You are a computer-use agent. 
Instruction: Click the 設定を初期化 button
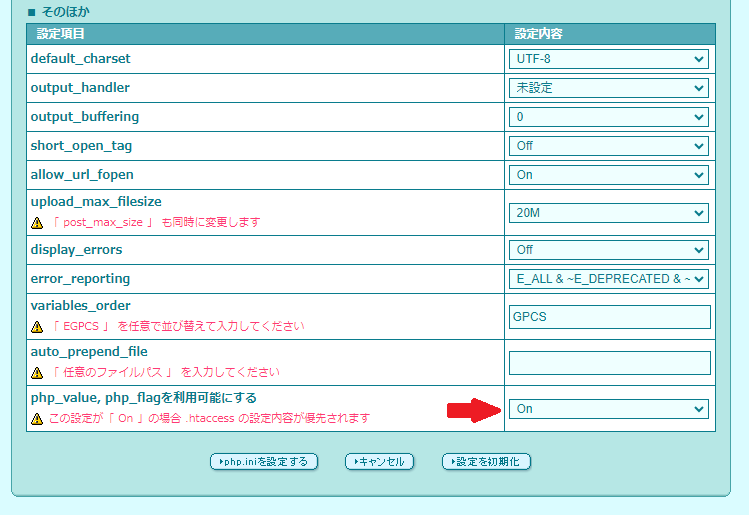(486, 462)
